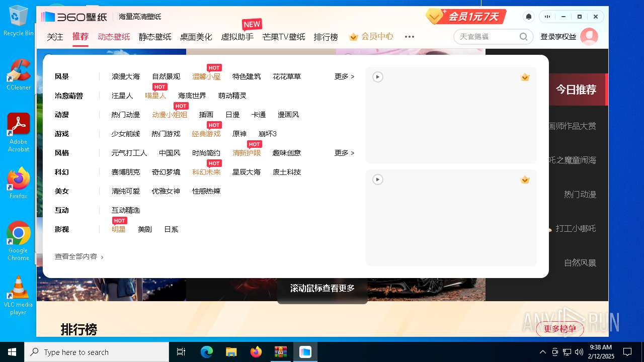Select 经典游戏 category
This screenshot has width=644, height=362.
(206, 134)
